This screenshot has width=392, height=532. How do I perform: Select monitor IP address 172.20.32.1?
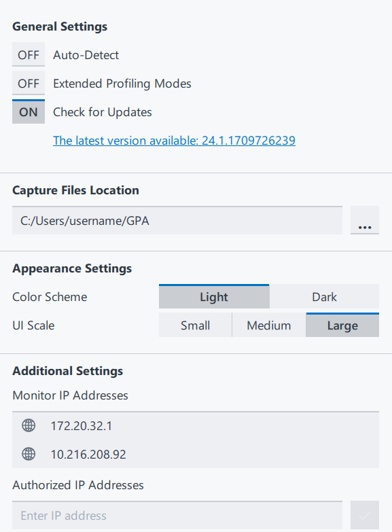196,425
